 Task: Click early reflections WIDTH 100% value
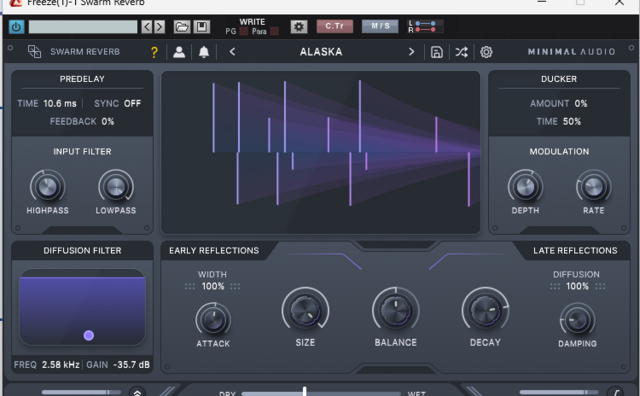point(213,287)
